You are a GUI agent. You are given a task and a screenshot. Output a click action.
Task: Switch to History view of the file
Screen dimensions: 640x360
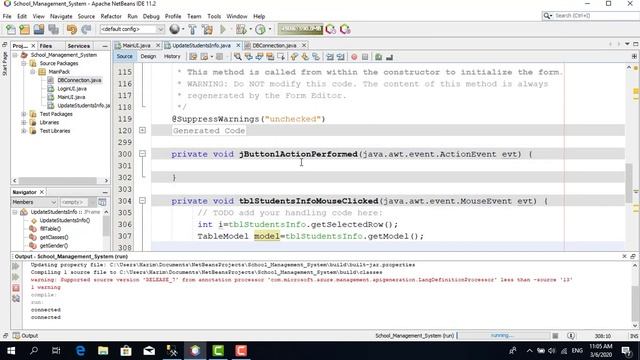[x=172, y=57]
